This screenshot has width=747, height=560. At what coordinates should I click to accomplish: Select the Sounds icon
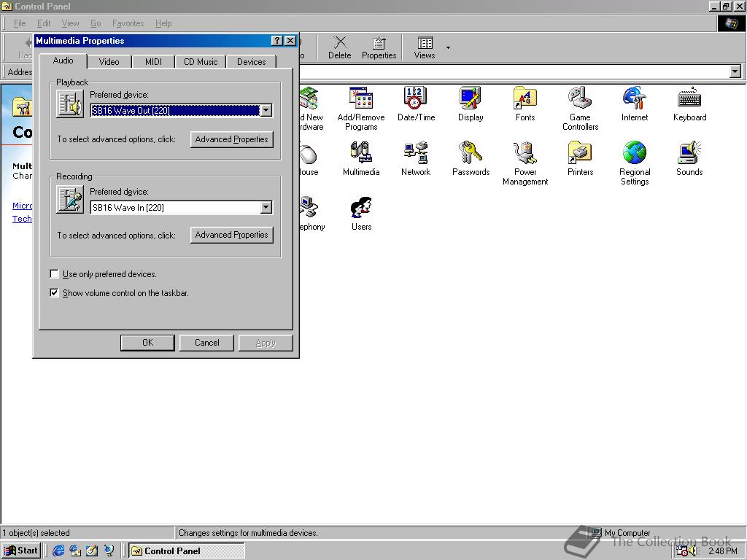point(689,158)
